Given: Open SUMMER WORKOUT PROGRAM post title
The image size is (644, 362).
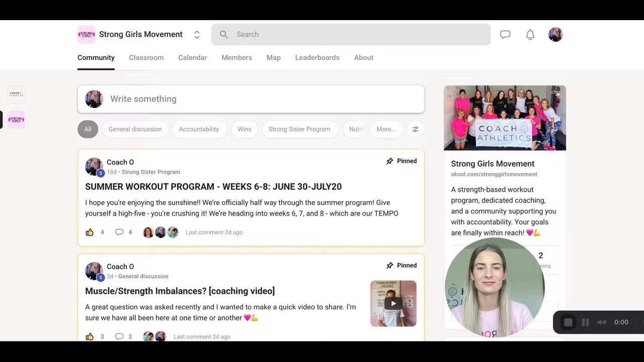Looking at the screenshot, I should pyautogui.click(x=213, y=187).
